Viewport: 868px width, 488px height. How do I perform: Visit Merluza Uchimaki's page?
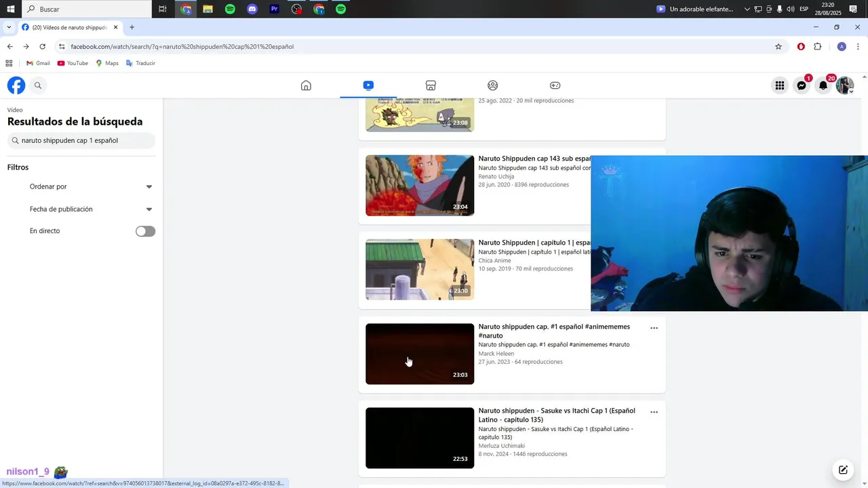(502, 445)
